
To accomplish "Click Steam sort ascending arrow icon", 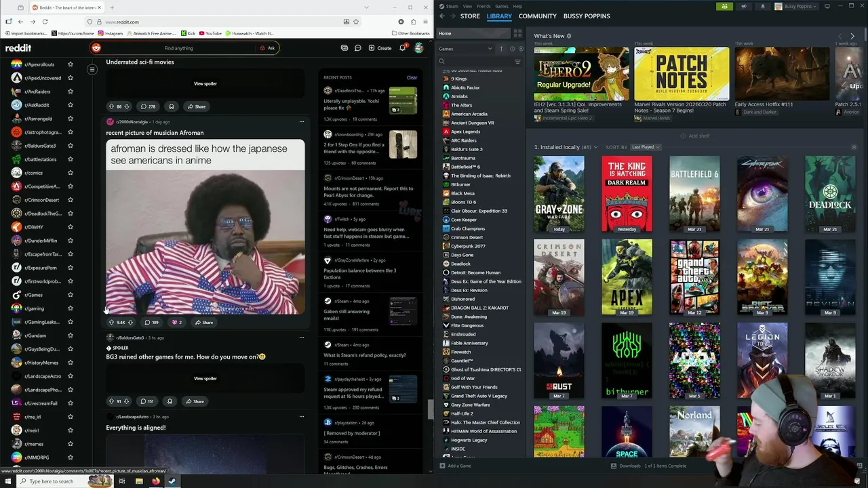I will tap(502, 49).
